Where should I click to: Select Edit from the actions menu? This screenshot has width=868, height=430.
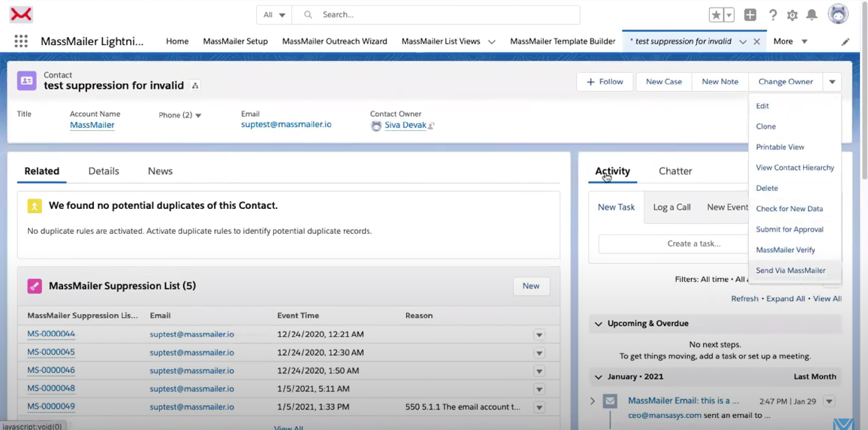(762, 106)
